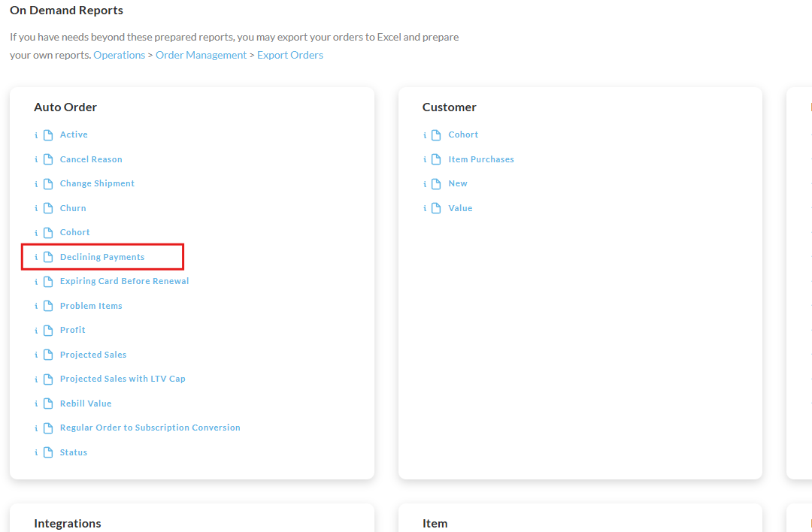
Task: Click the info icon beside Cancel Reason
Action: [x=36, y=159]
